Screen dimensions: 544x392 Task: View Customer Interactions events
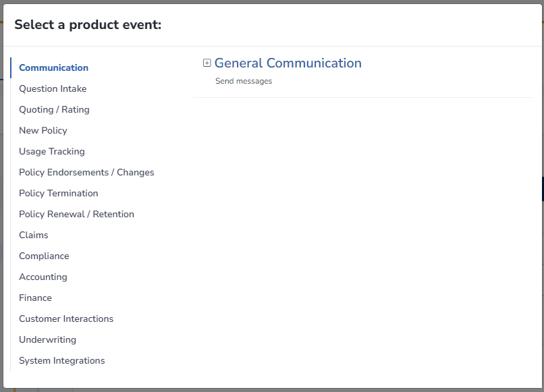click(x=66, y=319)
